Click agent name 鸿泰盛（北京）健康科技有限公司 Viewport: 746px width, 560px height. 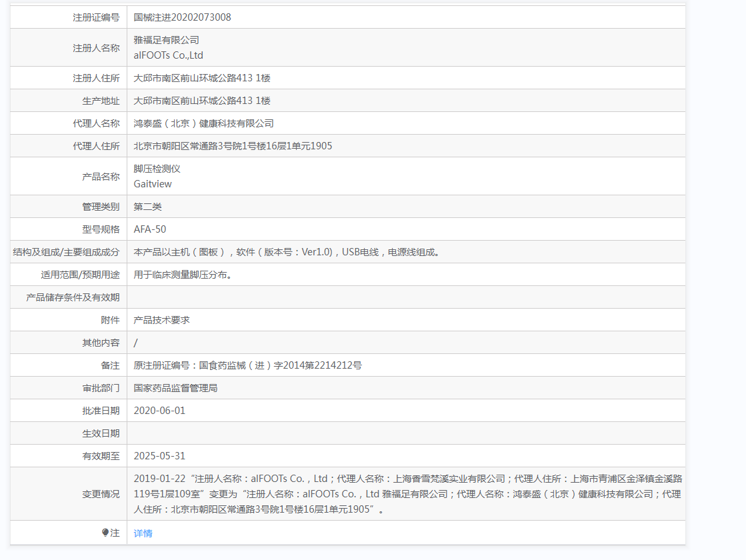pos(203,124)
